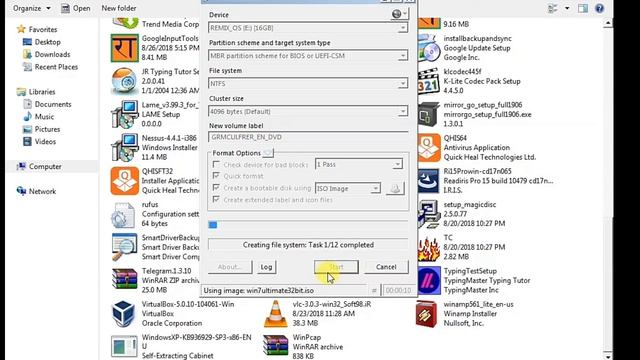Click New folder in Explorer toolbar
This screenshot has height=360, width=640.
pyautogui.click(x=119, y=8)
